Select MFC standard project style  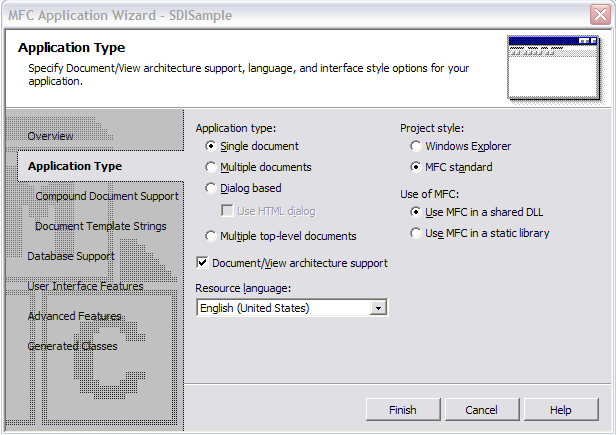[416, 167]
